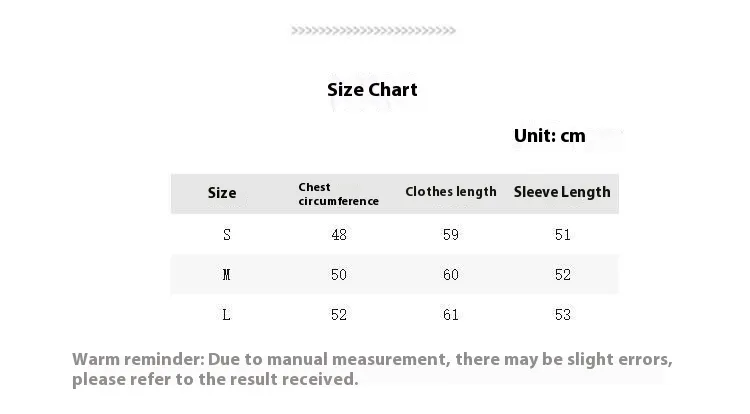Click chest value 48 for size S
Screen dimensions: 750x414
339,235
